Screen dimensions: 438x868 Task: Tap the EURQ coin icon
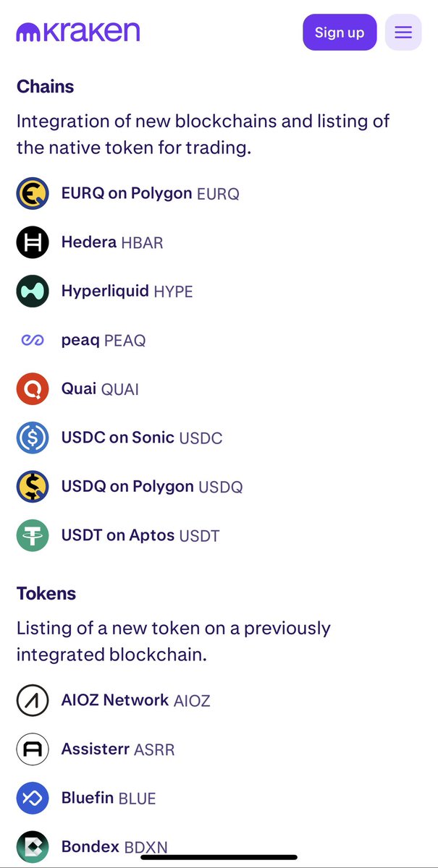point(33,194)
